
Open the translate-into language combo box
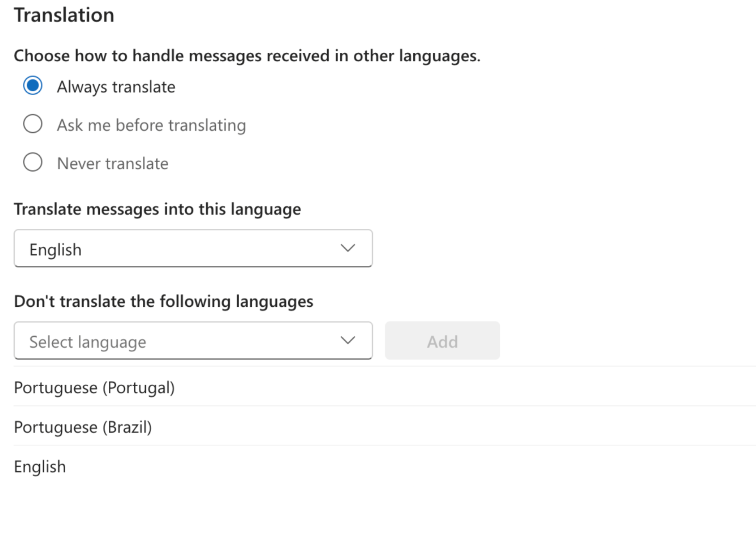pos(193,248)
